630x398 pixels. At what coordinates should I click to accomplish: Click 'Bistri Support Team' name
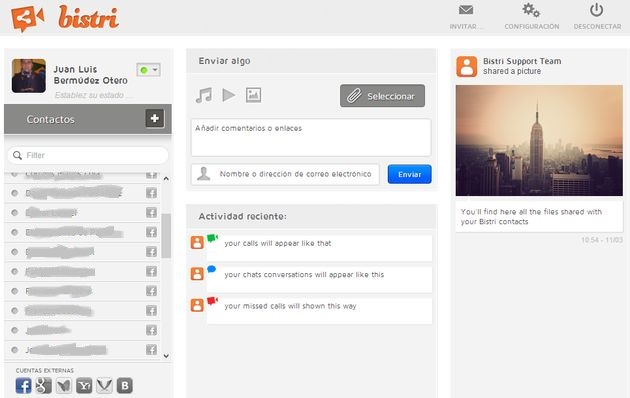click(522, 61)
